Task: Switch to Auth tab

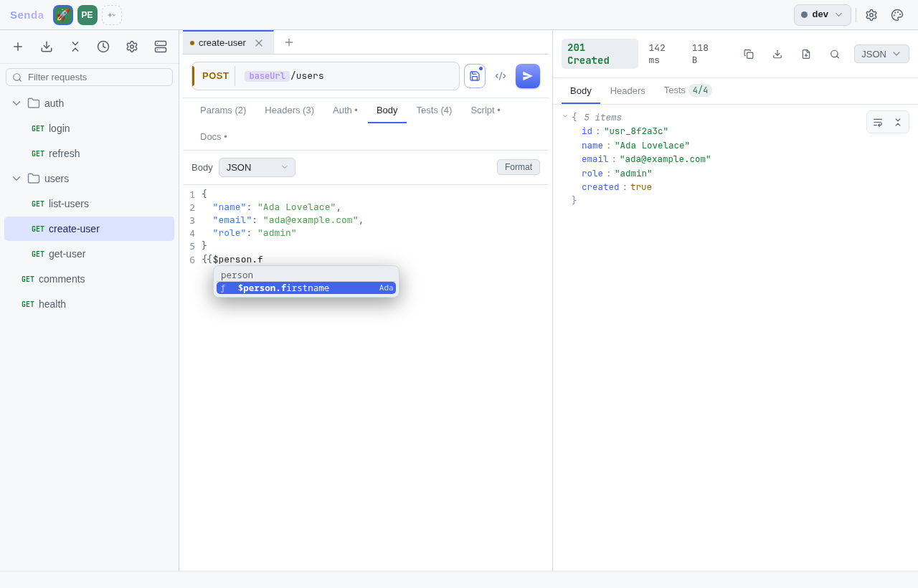Action: 345,110
